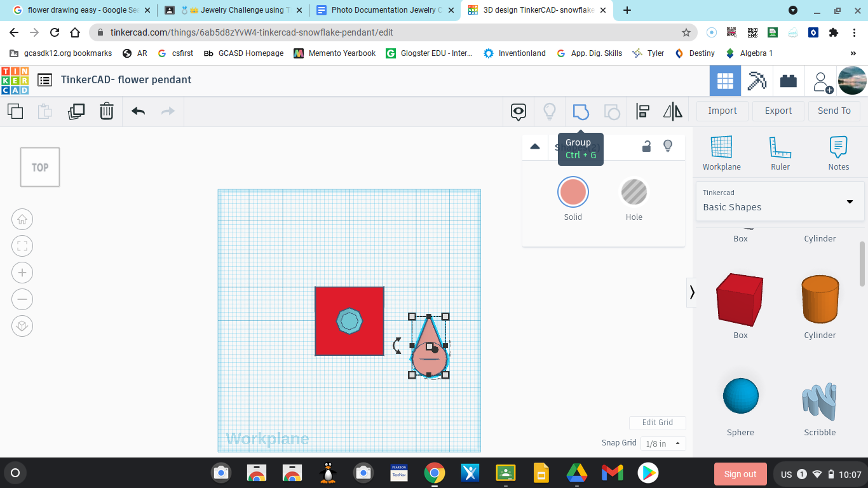The height and width of the screenshot is (488, 868).
Task: Undo the last action
Action: coord(138,111)
